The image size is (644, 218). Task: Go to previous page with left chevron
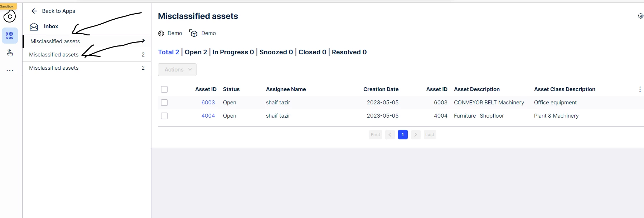point(390,135)
